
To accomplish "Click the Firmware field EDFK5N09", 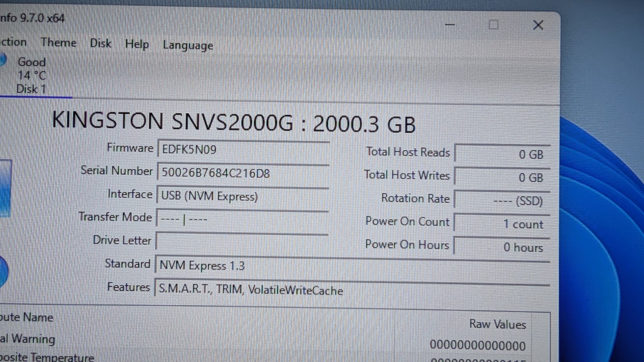I will point(243,150).
